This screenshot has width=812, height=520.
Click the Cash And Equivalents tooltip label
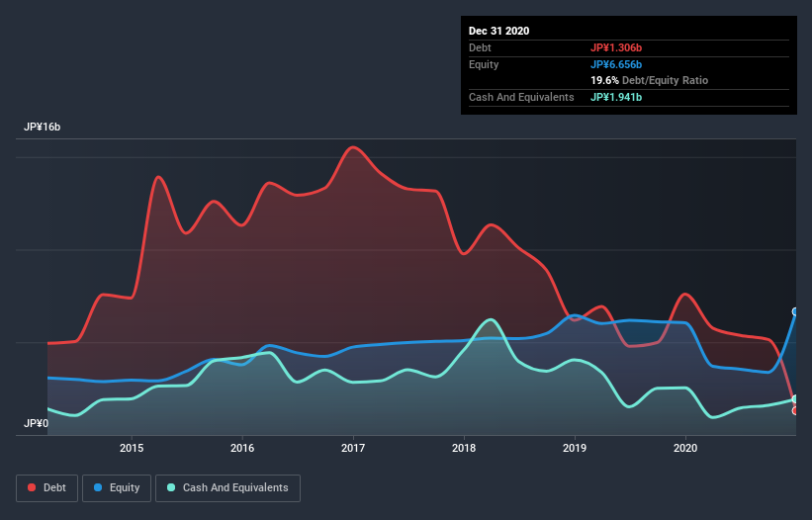521,97
